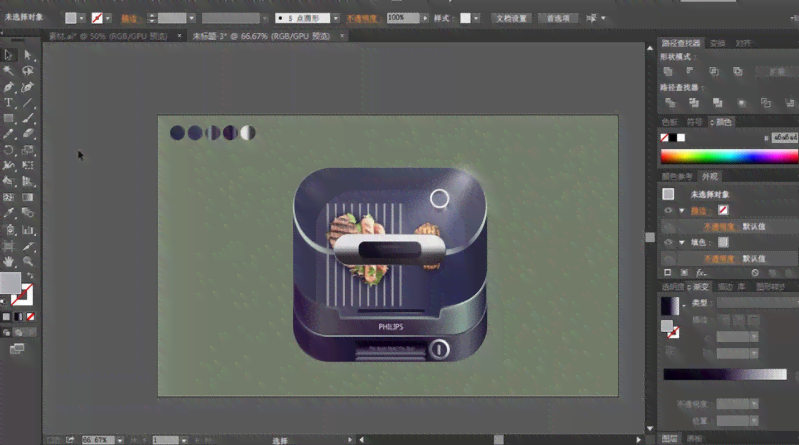Viewport: 799px width, 445px height.
Task: Select the Line Segment tool
Action: coord(28,102)
